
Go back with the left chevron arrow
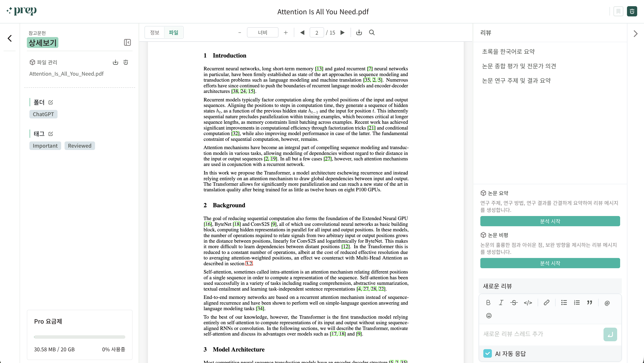[x=10, y=38]
